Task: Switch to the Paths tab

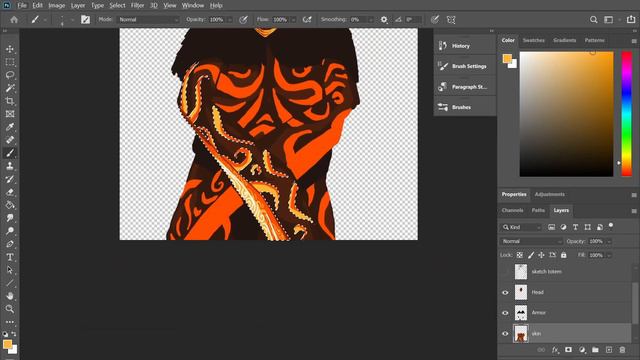Action: click(538, 210)
